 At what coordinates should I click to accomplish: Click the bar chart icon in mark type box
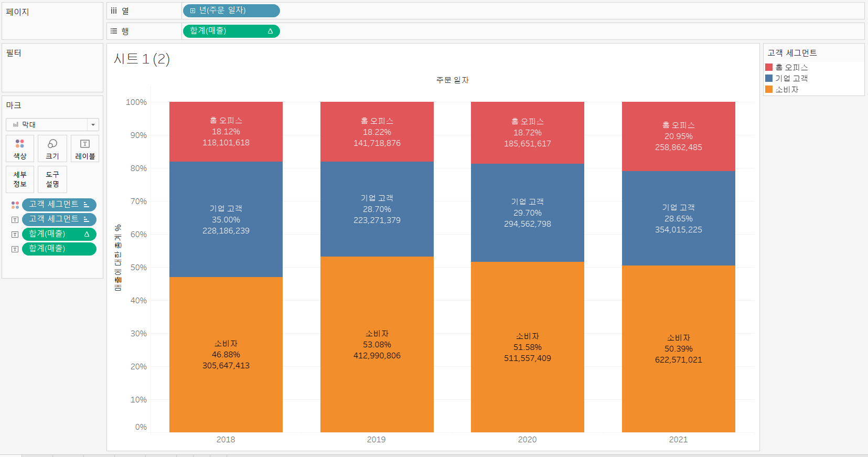click(x=15, y=124)
